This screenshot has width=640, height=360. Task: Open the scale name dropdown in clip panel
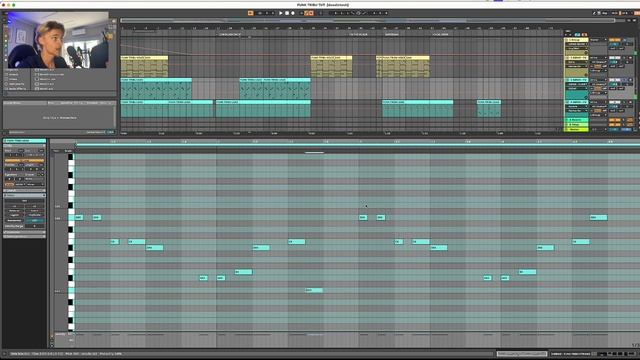pyautogui.click(x=35, y=184)
